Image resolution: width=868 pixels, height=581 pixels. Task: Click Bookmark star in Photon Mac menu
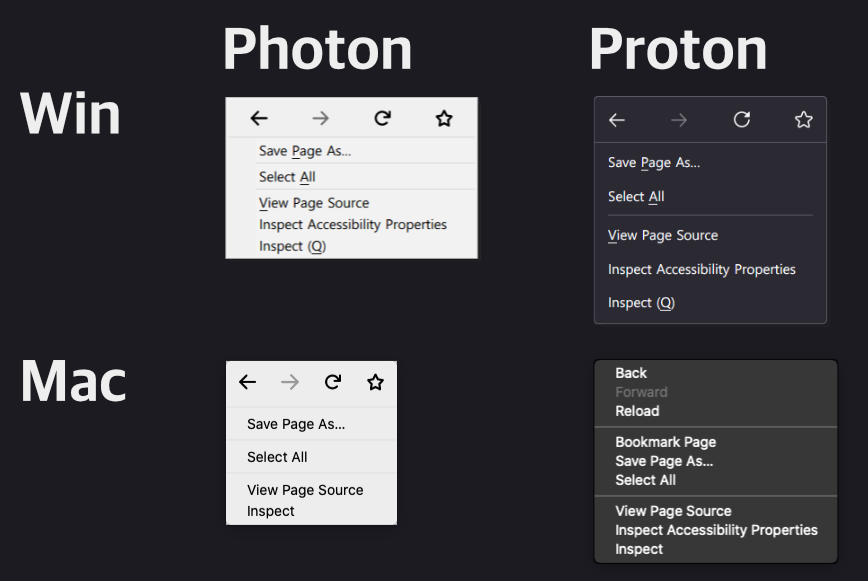375,382
